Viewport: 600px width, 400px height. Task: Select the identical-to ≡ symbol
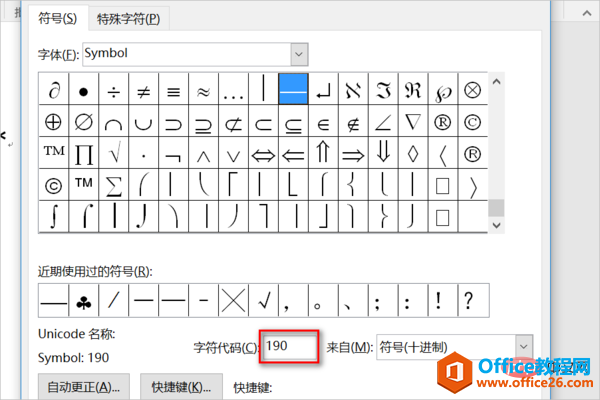click(174, 88)
